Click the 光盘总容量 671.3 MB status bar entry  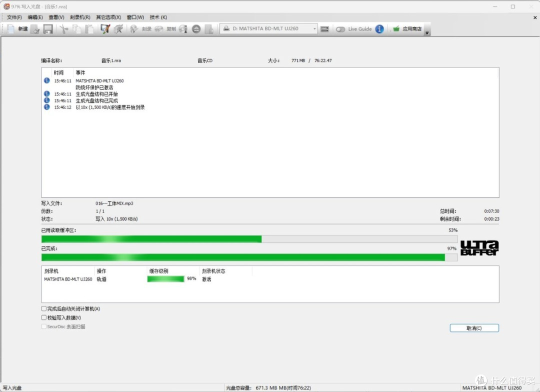pos(268,388)
